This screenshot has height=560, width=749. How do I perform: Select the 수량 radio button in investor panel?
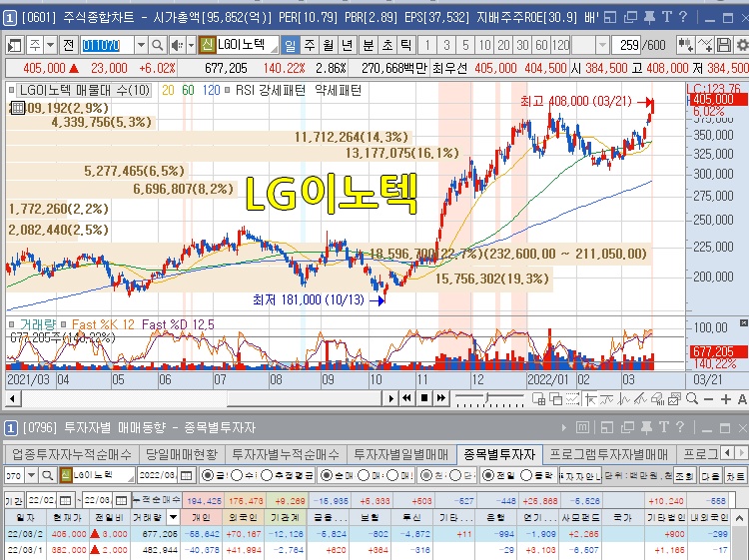point(237,475)
